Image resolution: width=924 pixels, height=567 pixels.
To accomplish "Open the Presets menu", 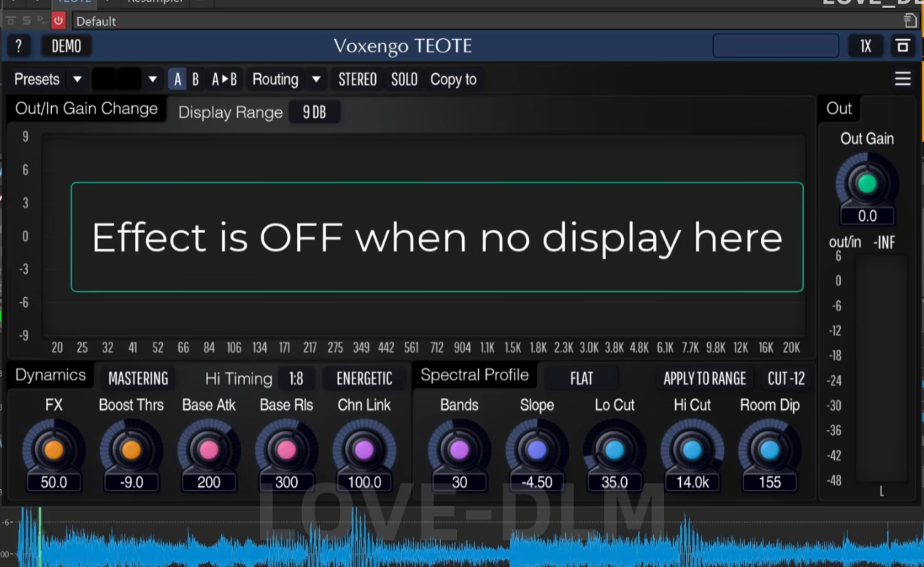I will [37, 80].
